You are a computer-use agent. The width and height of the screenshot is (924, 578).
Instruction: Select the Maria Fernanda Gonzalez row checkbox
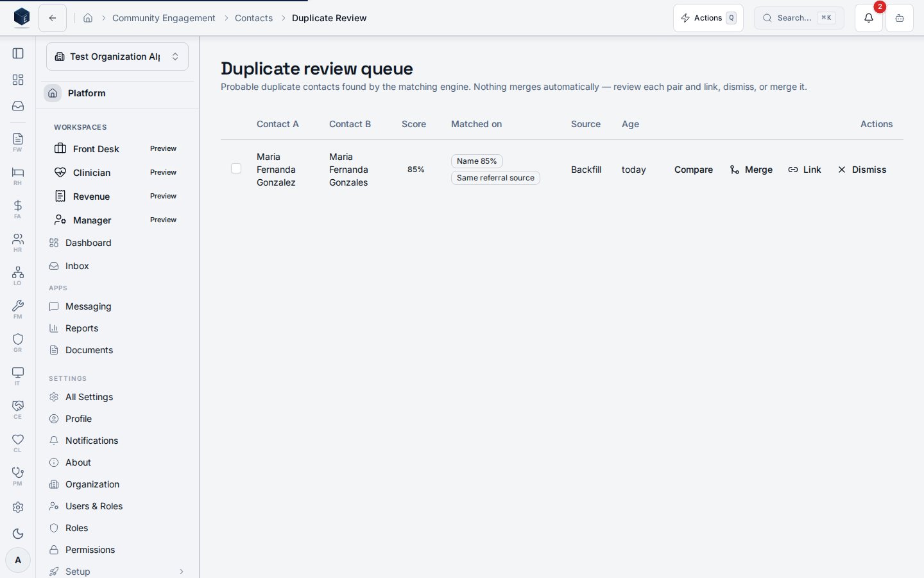236,168
